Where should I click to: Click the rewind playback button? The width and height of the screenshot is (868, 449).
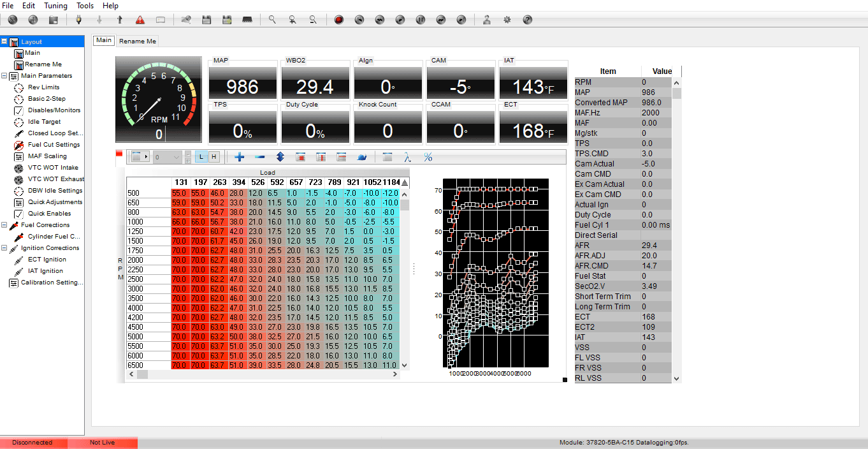pos(379,20)
